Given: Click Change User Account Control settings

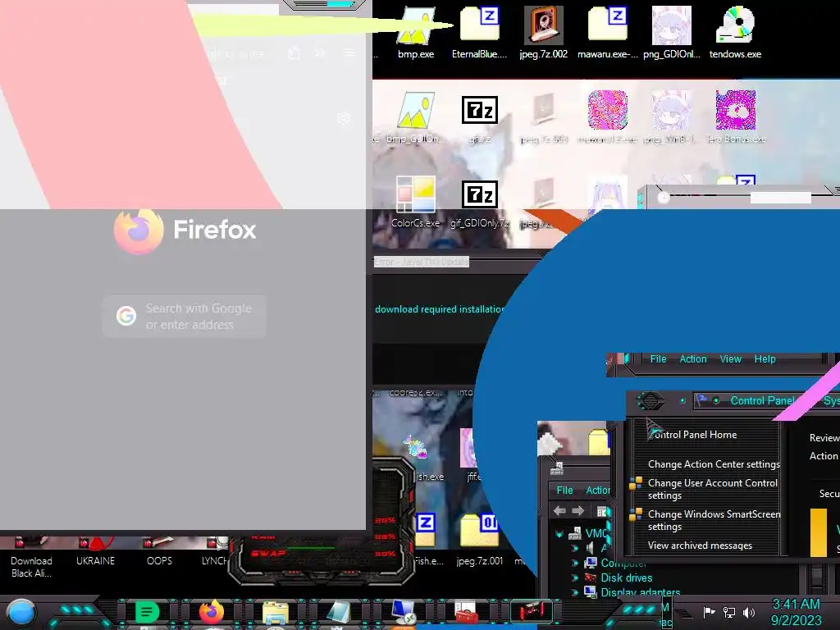Looking at the screenshot, I should 713,489.
